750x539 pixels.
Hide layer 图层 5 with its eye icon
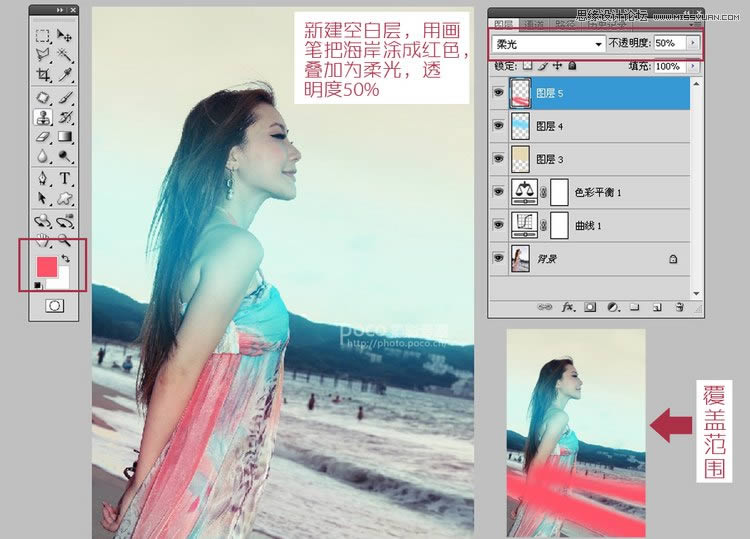(498, 92)
